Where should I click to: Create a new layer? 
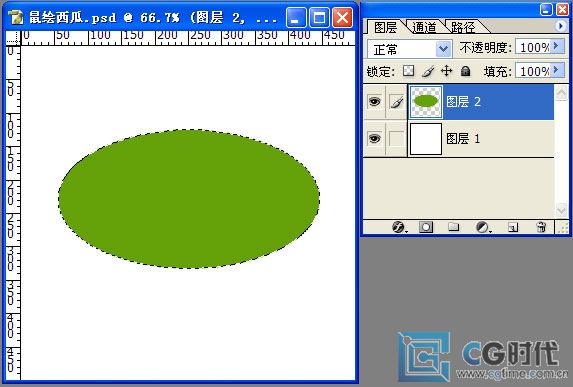pyautogui.click(x=513, y=227)
